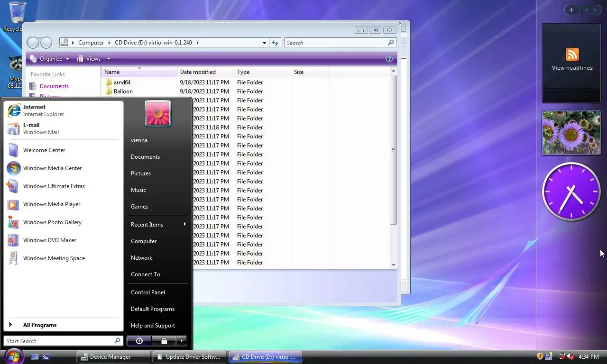
Task: Select CD Drive (D:) taskbar button
Action: [x=265, y=357]
